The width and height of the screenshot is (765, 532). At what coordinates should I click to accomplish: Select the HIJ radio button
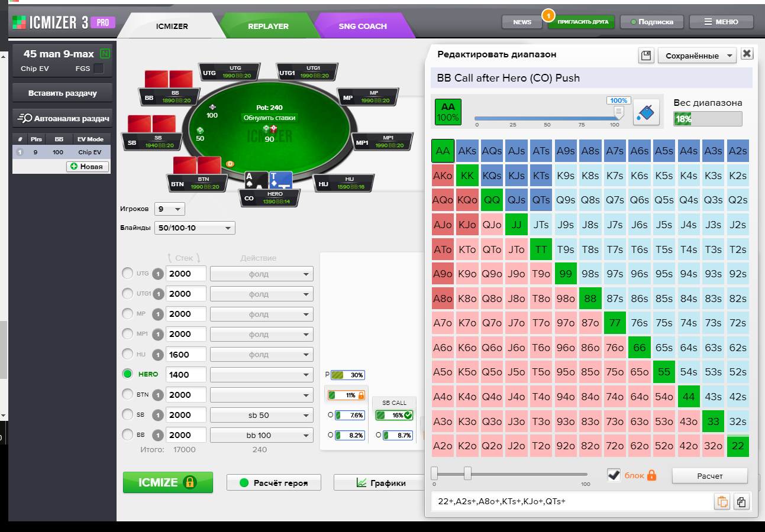point(127,354)
